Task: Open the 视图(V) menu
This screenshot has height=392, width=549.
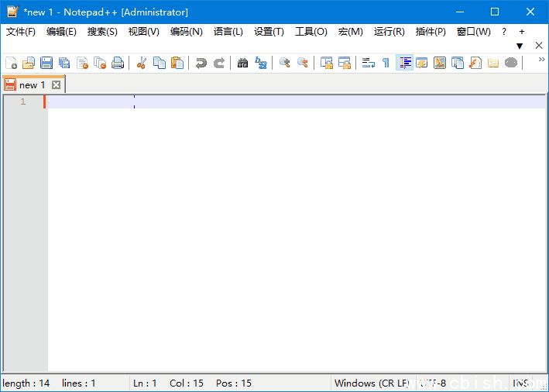Action: click(x=143, y=32)
